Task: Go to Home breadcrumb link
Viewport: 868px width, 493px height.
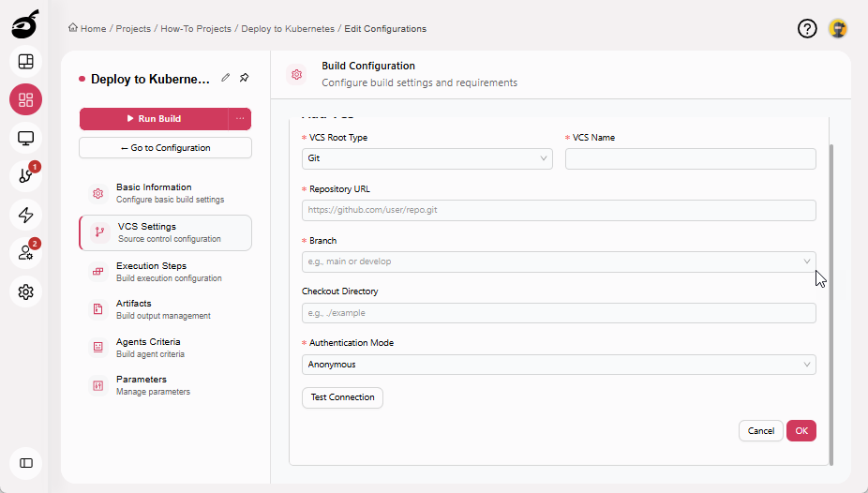Action: [93, 28]
